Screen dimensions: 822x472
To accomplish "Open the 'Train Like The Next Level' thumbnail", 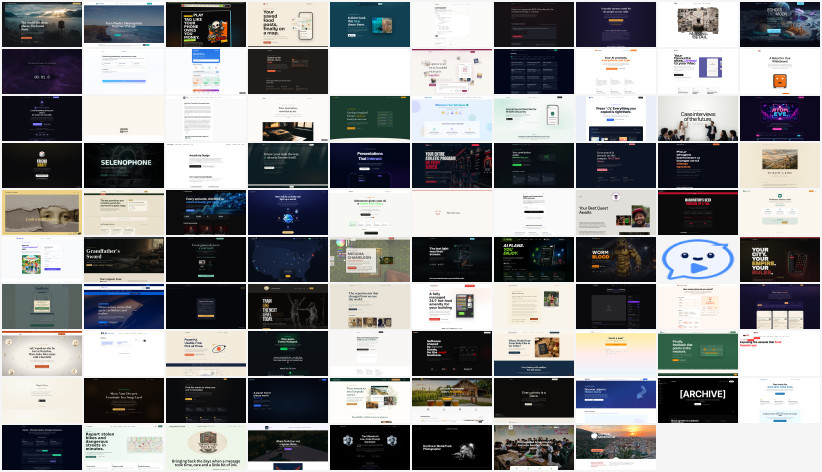I will point(288,307).
